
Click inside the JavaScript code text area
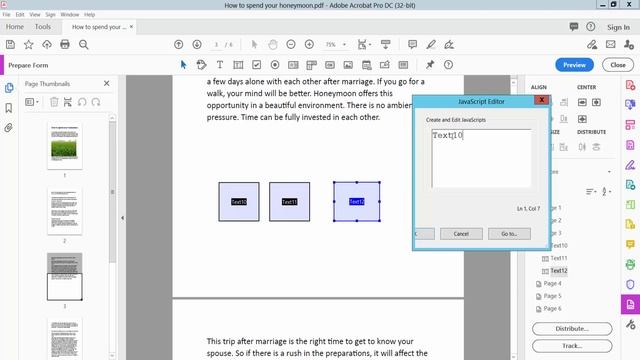(x=481, y=159)
